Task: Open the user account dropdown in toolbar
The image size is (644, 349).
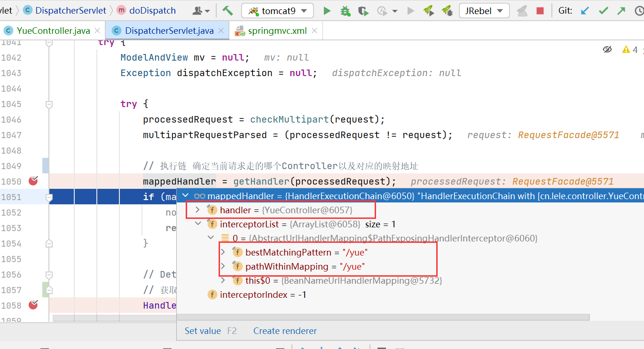Action: (x=202, y=10)
